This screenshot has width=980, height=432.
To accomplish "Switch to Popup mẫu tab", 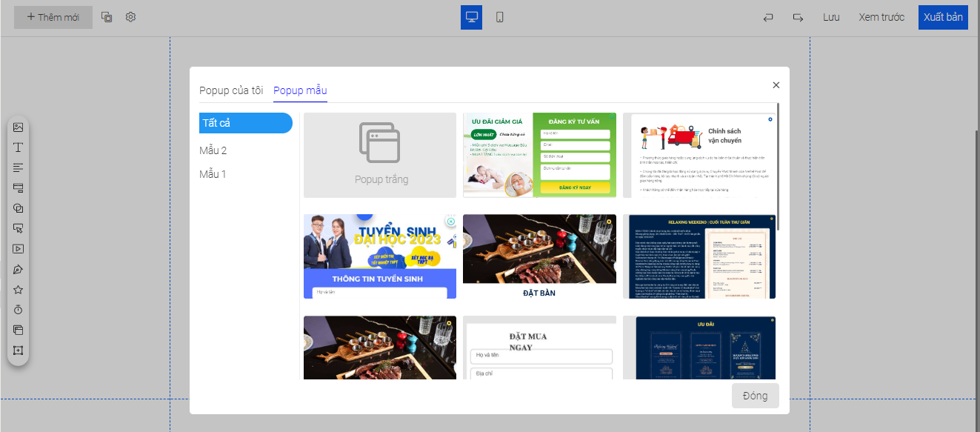I will pos(300,90).
